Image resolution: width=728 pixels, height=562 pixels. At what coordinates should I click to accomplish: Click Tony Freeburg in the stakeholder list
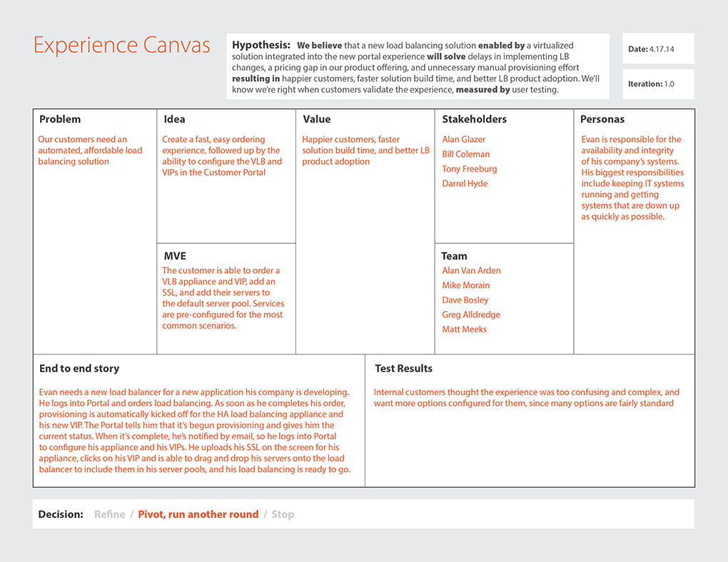pos(469,169)
